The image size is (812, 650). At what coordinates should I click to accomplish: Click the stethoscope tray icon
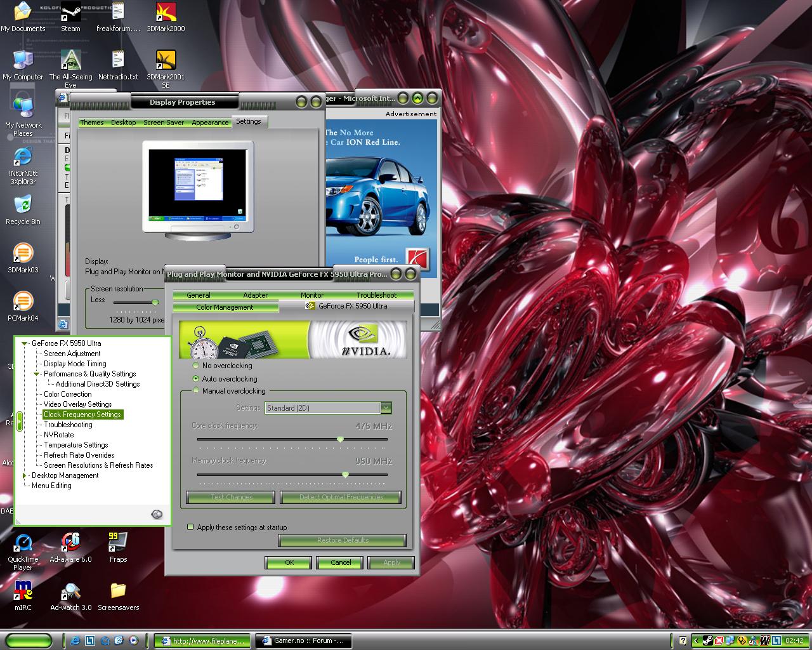pos(742,640)
